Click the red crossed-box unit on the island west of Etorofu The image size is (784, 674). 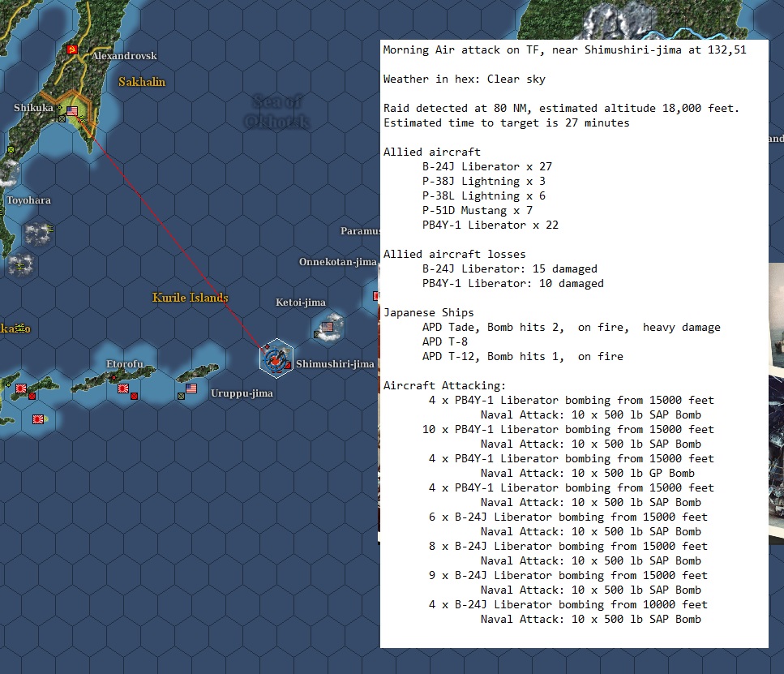pos(32,397)
